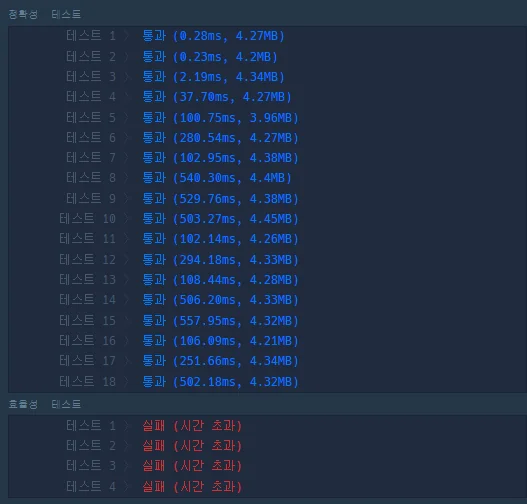Select result 통과 (0.23ms, 4.2MB)
The height and width of the screenshot is (504, 527).
210,56
